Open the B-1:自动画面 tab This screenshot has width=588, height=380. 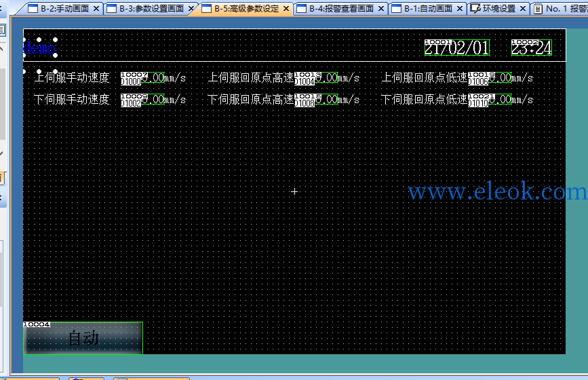428,8
